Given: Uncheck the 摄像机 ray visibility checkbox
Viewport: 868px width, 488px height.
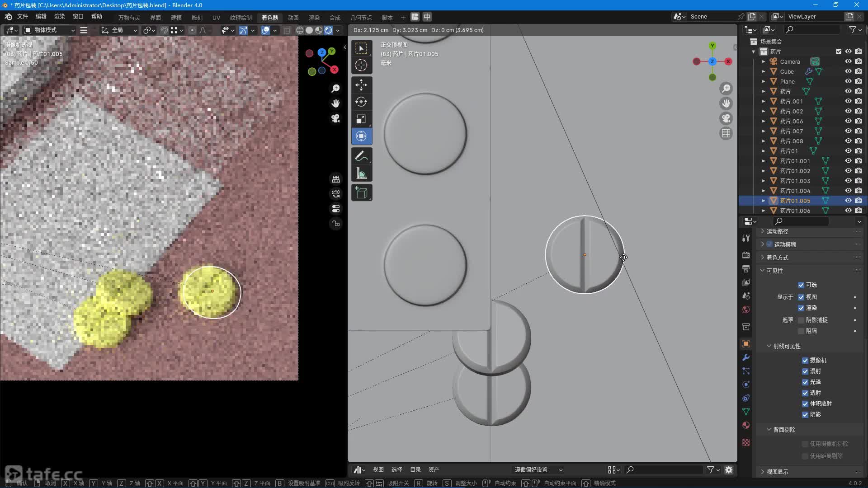Looking at the screenshot, I should coord(805,361).
